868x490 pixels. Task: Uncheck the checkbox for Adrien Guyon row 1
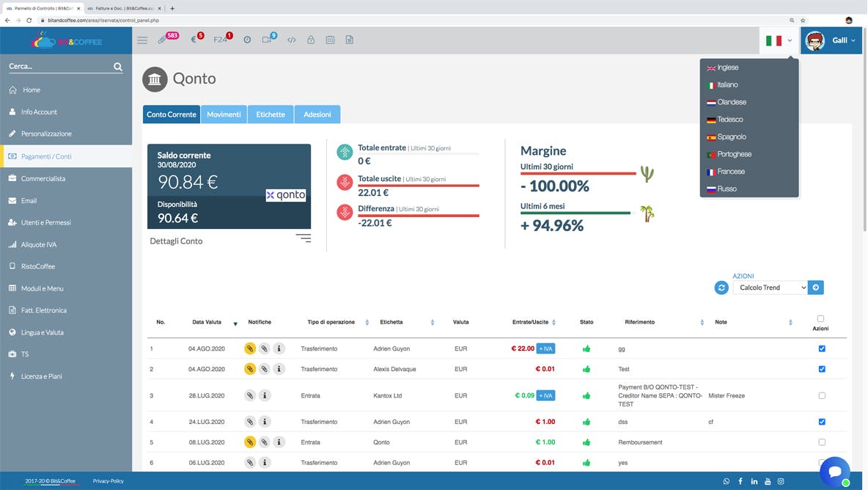coord(822,348)
